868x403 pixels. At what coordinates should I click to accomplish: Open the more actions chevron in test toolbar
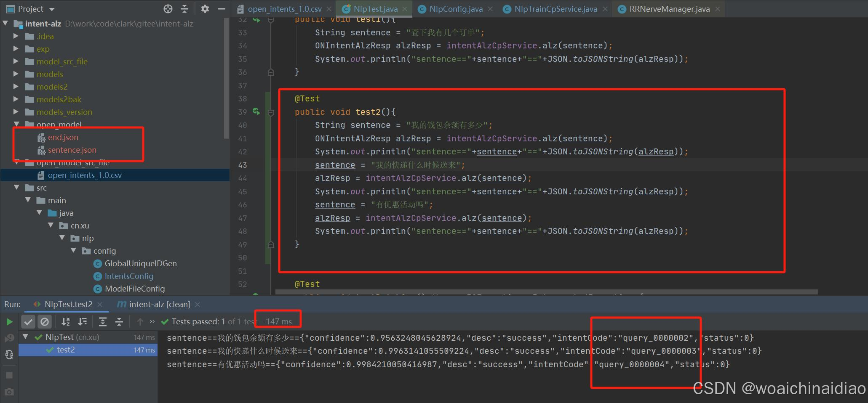[152, 321]
